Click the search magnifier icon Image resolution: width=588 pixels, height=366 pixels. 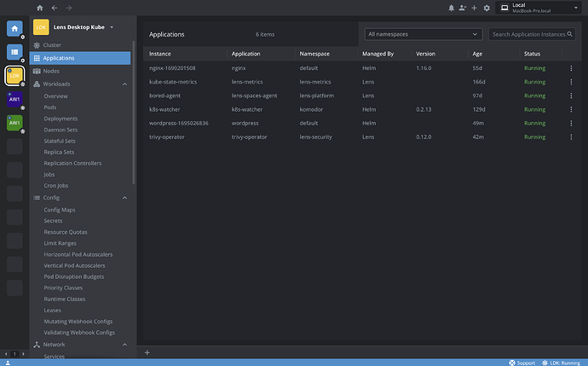pos(569,34)
